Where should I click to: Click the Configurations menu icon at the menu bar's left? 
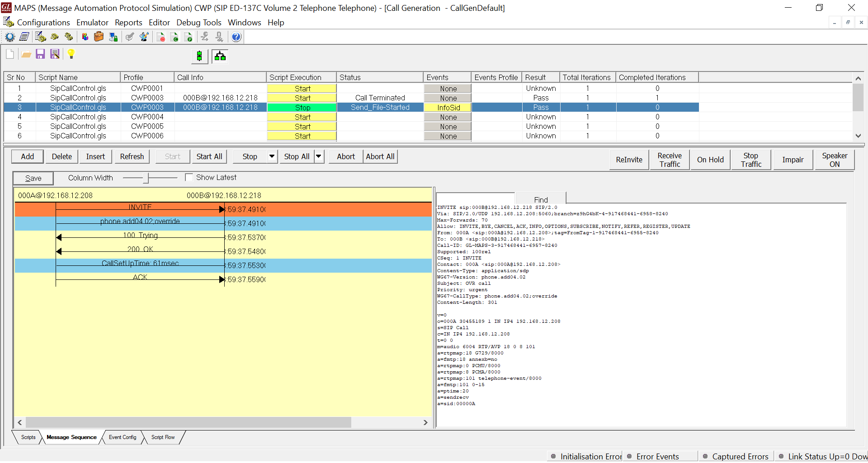[x=8, y=22]
